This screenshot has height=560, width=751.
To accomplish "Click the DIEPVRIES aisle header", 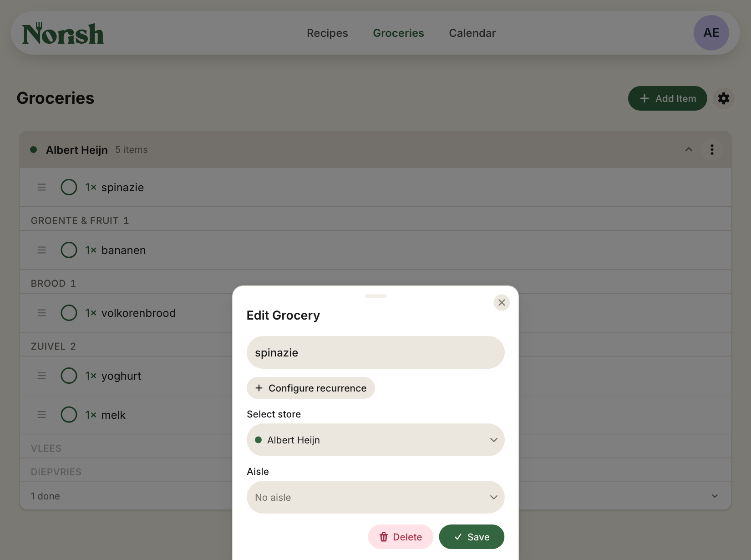I will [x=56, y=472].
